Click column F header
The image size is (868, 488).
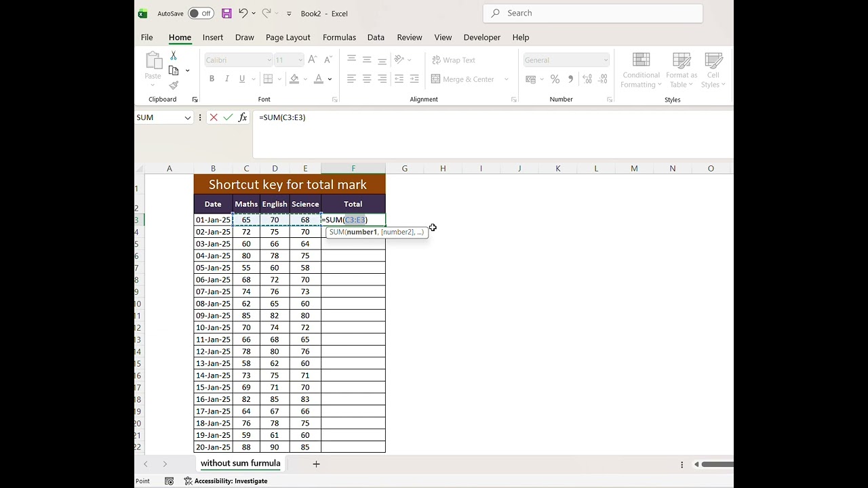(353, 168)
